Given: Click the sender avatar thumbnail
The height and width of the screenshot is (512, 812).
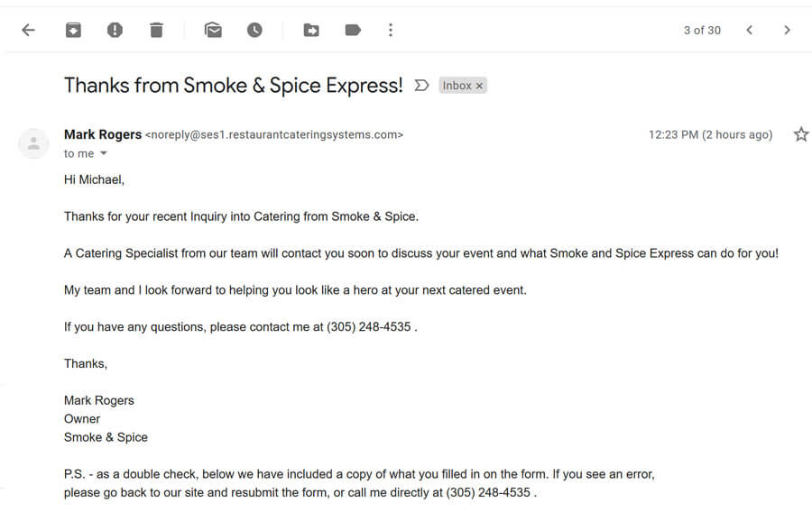Looking at the screenshot, I should pos(33,143).
